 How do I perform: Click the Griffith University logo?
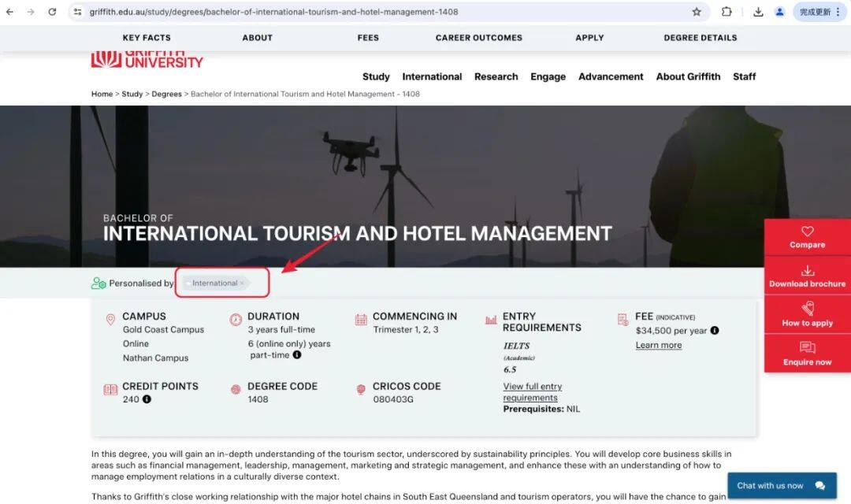pyautogui.click(x=147, y=60)
